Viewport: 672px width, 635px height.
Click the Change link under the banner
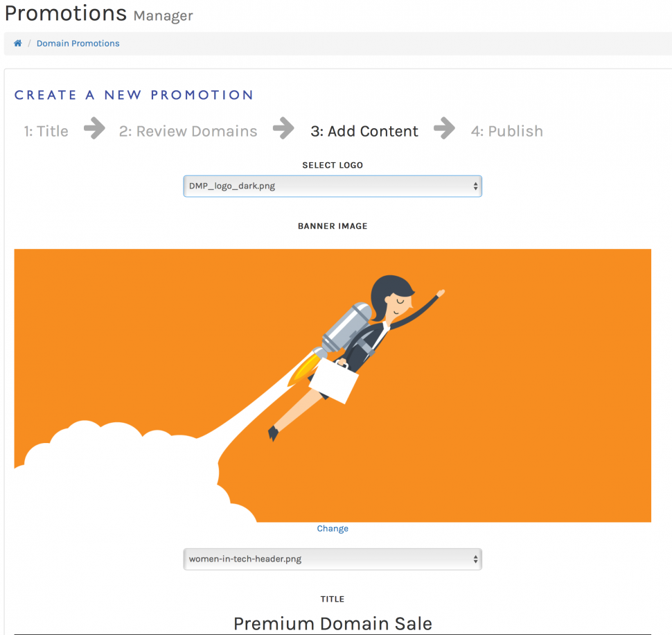pos(333,528)
